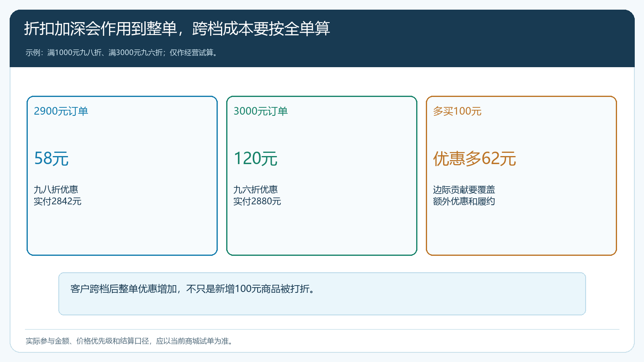The width and height of the screenshot is (644, 362).
Task: Click the note 客户跨档后整单优惠增加
Action: point(193,289)
